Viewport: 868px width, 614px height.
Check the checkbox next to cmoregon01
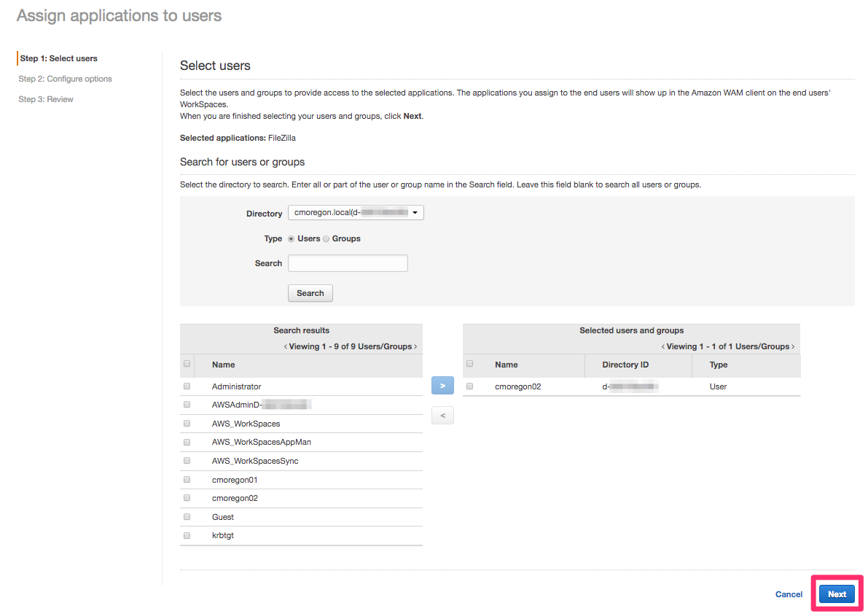[x=187, y=479]
